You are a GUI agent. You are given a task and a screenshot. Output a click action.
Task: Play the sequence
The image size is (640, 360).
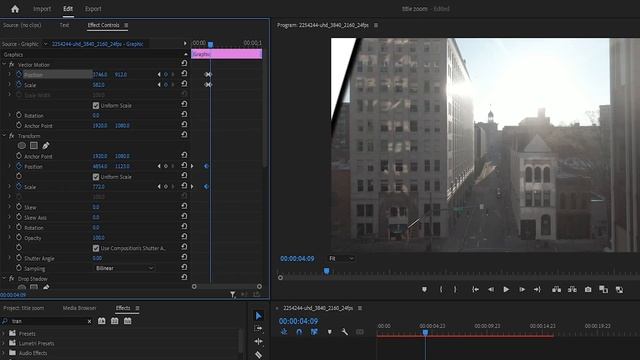pyautogui.click(x=506, y=289)
